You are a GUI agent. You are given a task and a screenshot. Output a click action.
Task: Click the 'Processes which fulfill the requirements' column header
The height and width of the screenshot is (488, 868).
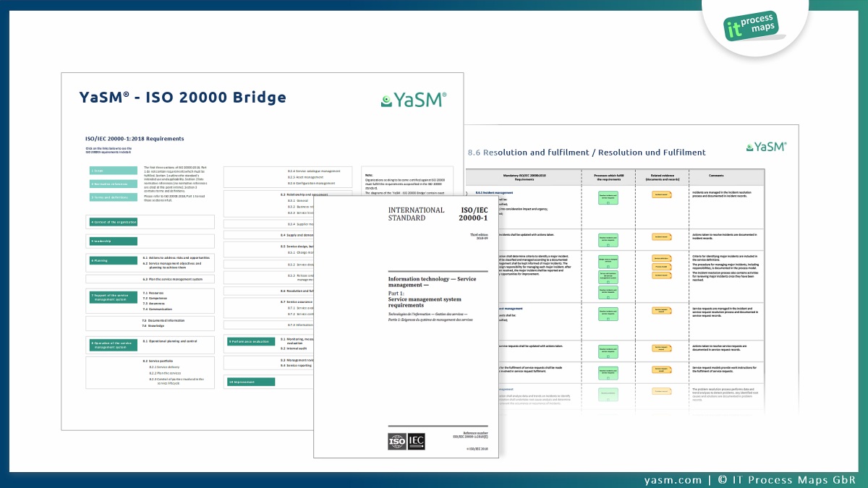608,176
